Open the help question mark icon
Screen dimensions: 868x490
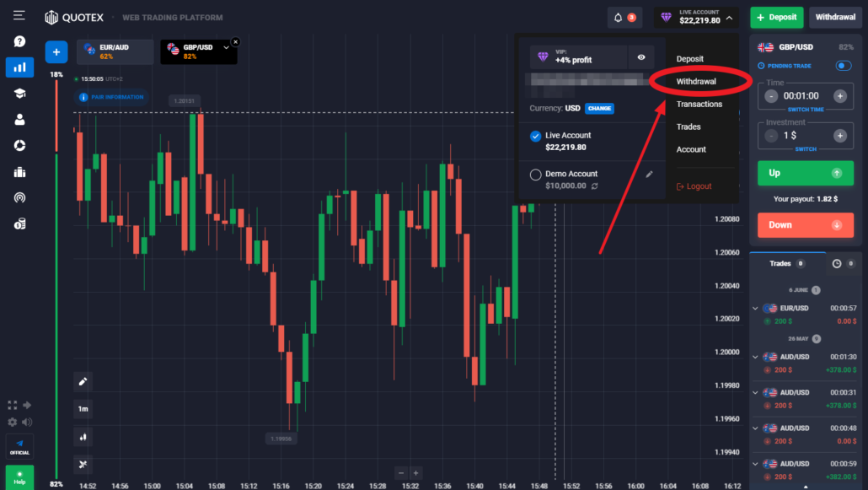click(19, 40)
